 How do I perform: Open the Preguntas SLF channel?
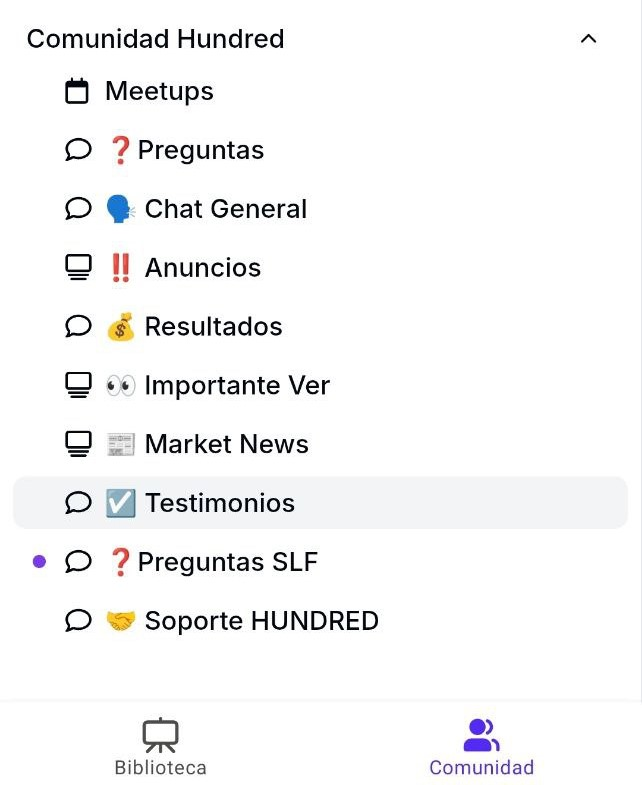[x=227, y=562]
